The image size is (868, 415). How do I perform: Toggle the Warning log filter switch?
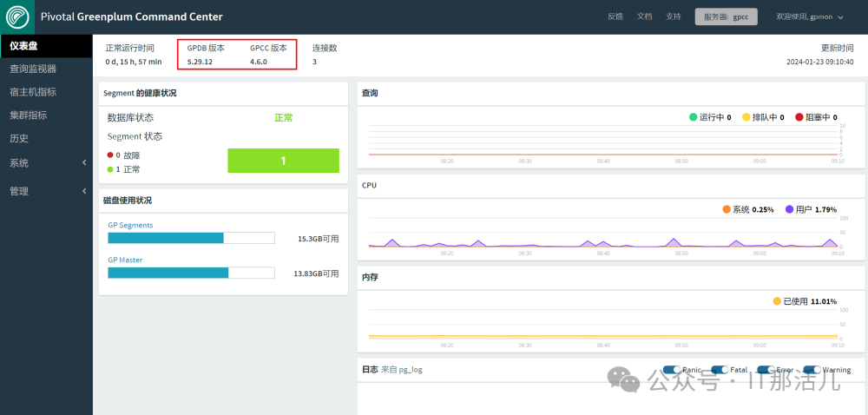[x=812, y=370]
